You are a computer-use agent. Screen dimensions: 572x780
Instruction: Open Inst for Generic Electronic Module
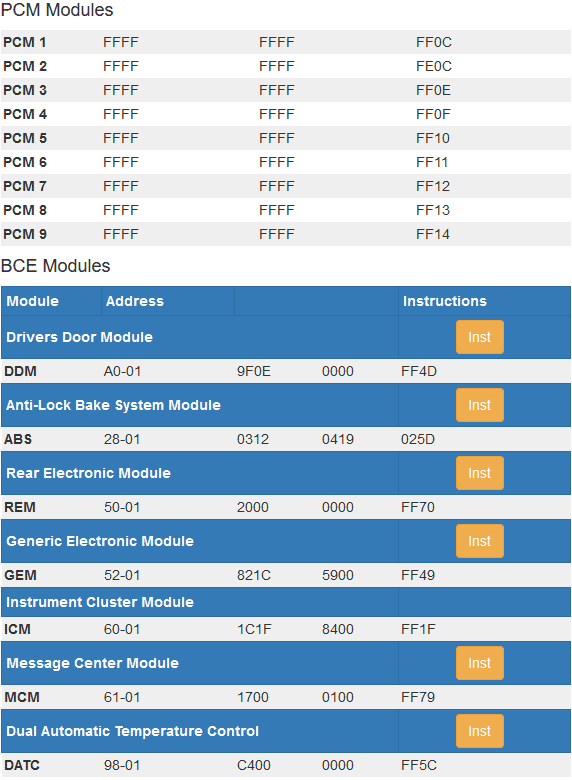(x=479, y=541)
